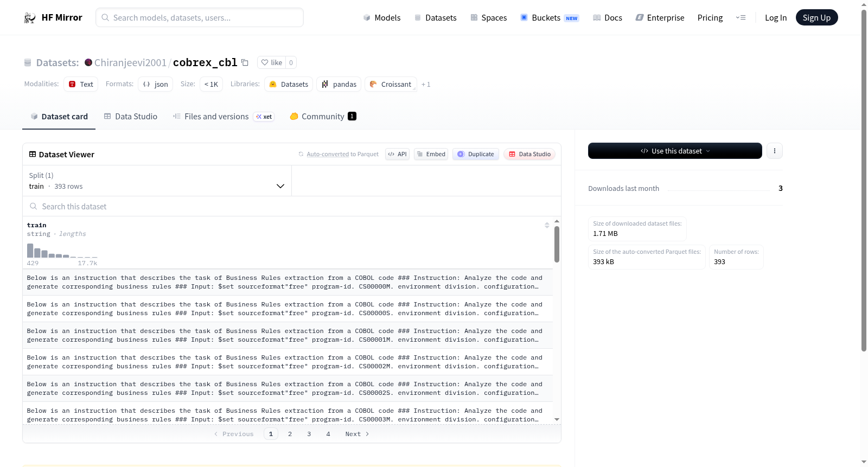Open Docs in the top navigation
Viewport: 868px width, 467px height.
(608, 18)
